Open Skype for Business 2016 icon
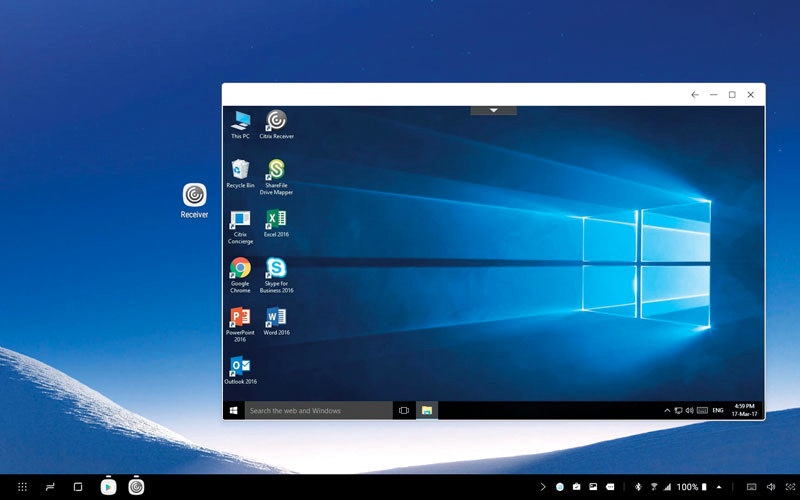Viewport: 800px width, 500px height. pos(276,268)
